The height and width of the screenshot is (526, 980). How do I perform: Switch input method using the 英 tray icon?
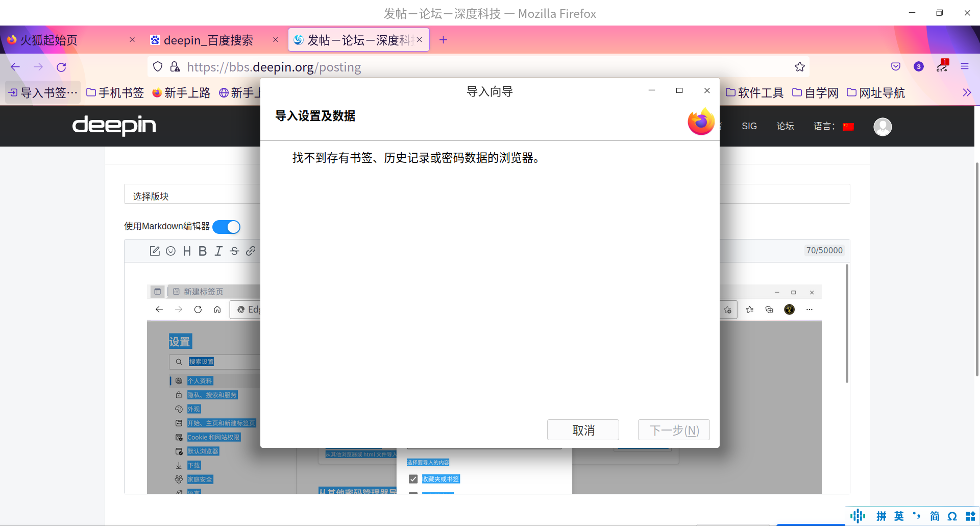pyautogui.click(x=900, y=516)
